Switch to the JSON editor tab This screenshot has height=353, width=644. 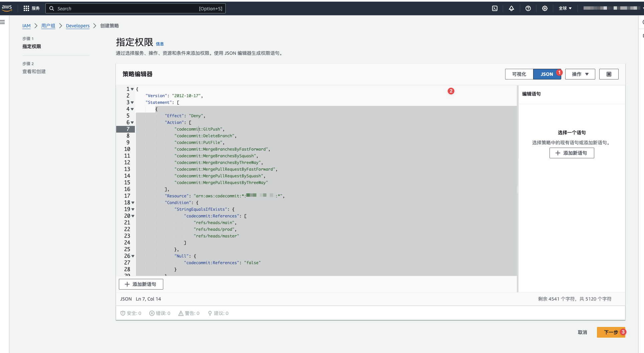pos(547,74)
